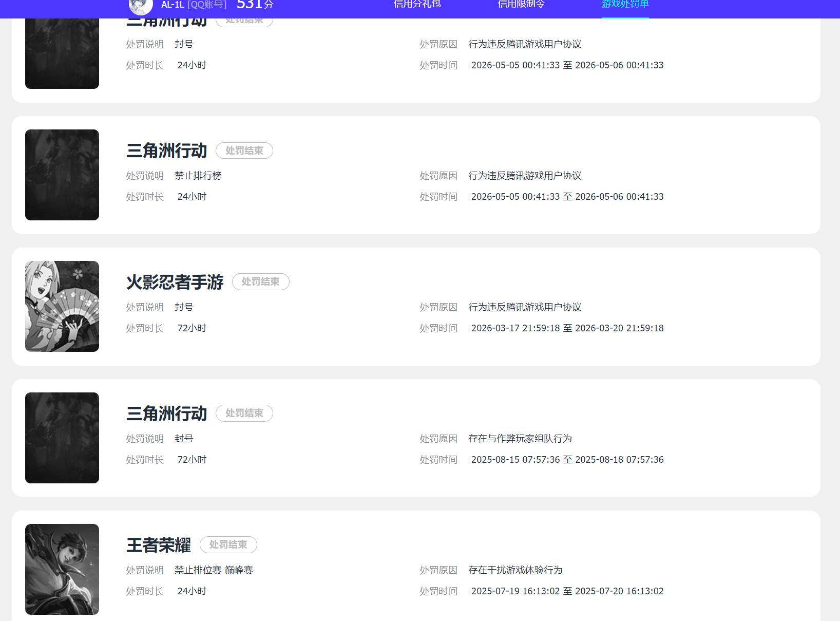Screen dimensions: 840x621
Task: Click thumbnail of the 24小时 封号 card
Action: coord(62,53)
